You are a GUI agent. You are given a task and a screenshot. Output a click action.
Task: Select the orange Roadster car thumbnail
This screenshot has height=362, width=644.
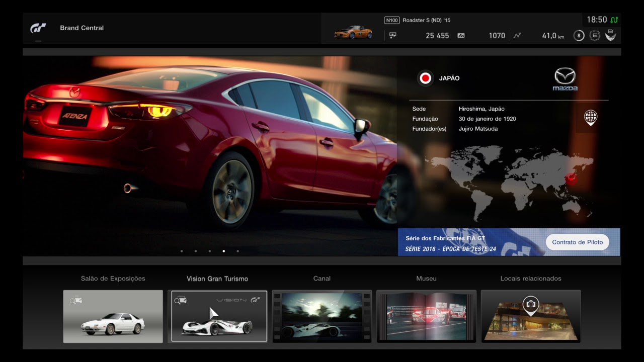pyautogui.click(x=353, y=32)
